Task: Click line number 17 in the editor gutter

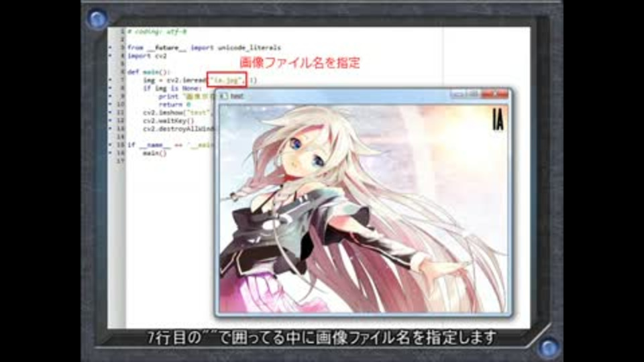Action: [120, 161]
